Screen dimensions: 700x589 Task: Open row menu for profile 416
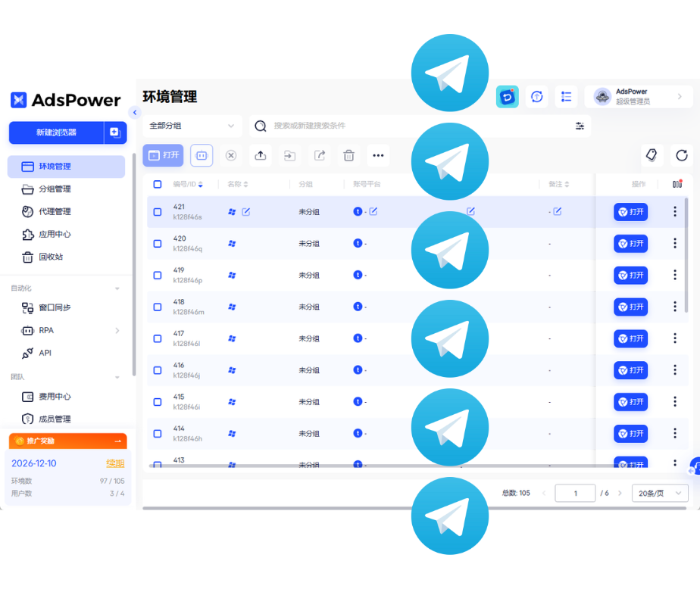coord(675,370)
